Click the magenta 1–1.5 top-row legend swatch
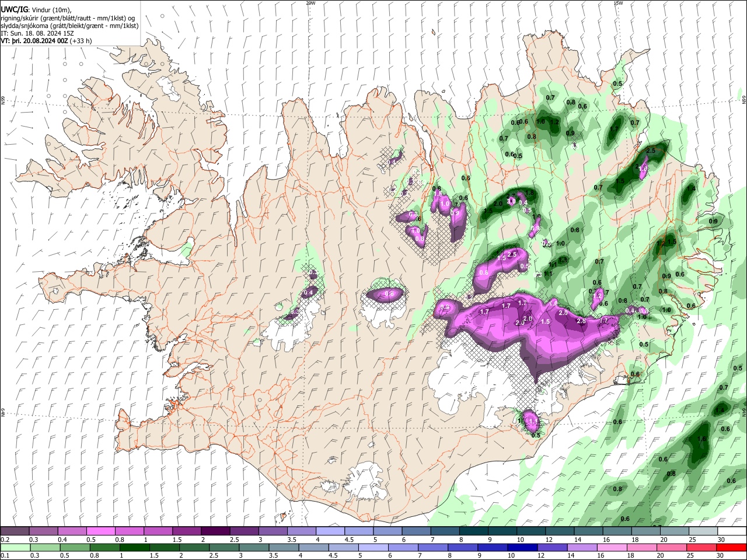This screenshot has width=747, height=560. 158,531
